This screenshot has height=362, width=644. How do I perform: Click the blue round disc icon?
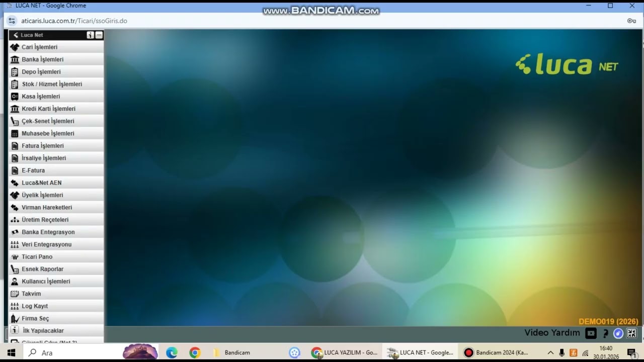pos(618,333)
